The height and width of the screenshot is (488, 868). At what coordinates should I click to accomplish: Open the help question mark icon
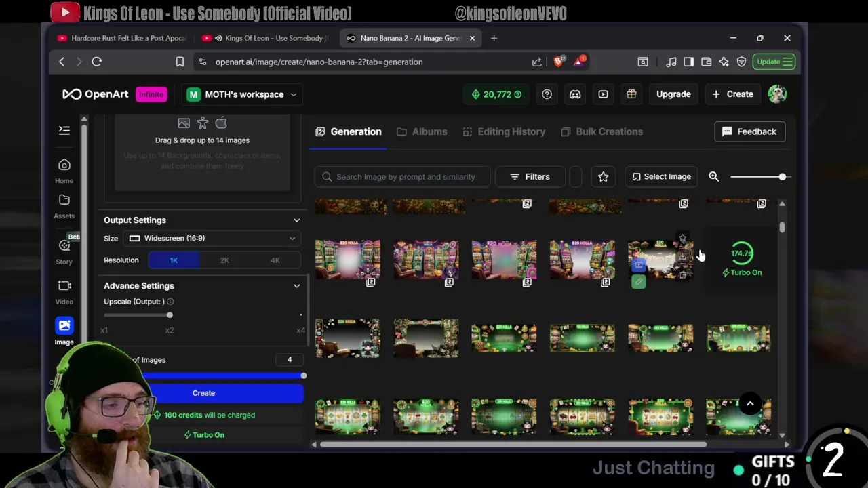[x=547, y=94]
